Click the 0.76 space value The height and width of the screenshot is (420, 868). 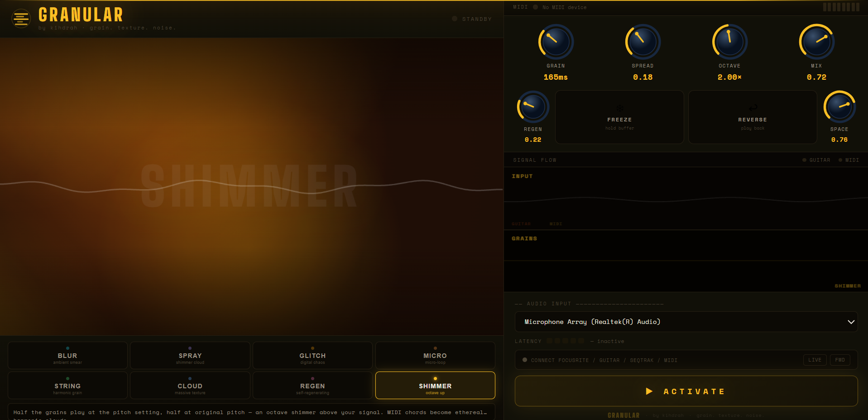pyautogui.click(x=839, y=140)
